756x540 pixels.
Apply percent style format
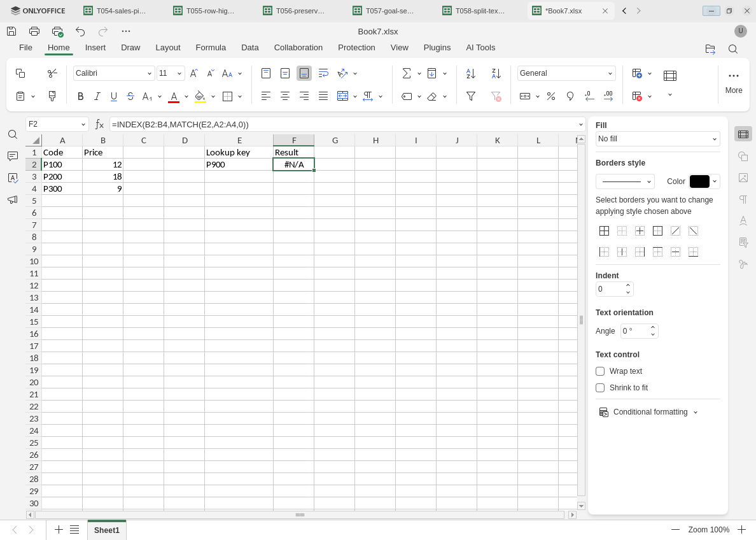tap(551, 97)
